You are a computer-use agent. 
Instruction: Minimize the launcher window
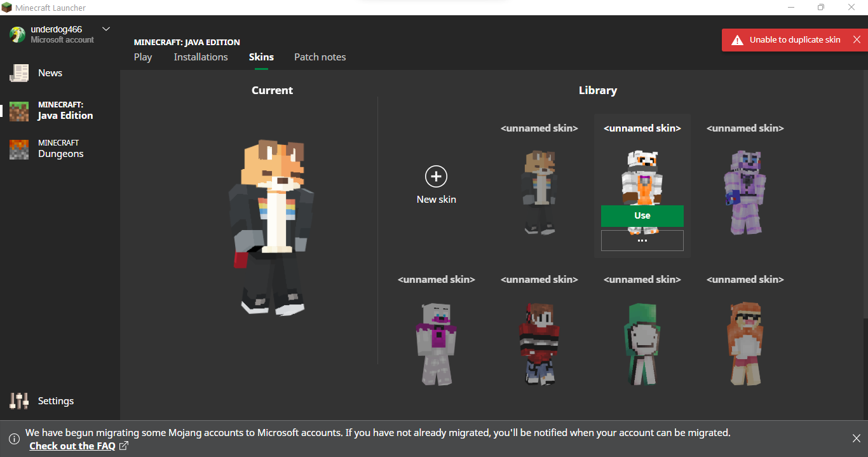click(x=790, y=8)
